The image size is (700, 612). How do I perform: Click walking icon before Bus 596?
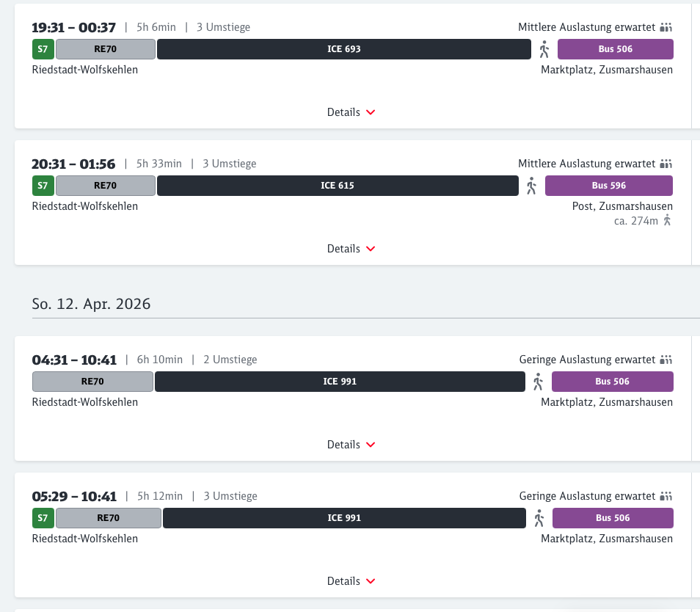click(x=531, y=186)
